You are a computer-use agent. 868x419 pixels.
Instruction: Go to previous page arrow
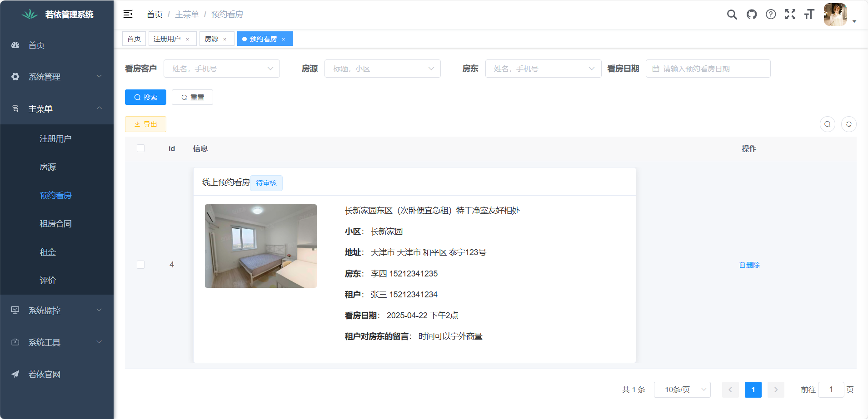(730, 389)
